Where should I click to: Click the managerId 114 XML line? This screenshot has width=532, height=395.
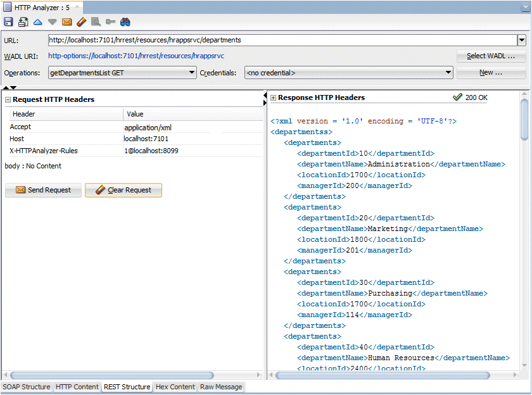point(355,315)
